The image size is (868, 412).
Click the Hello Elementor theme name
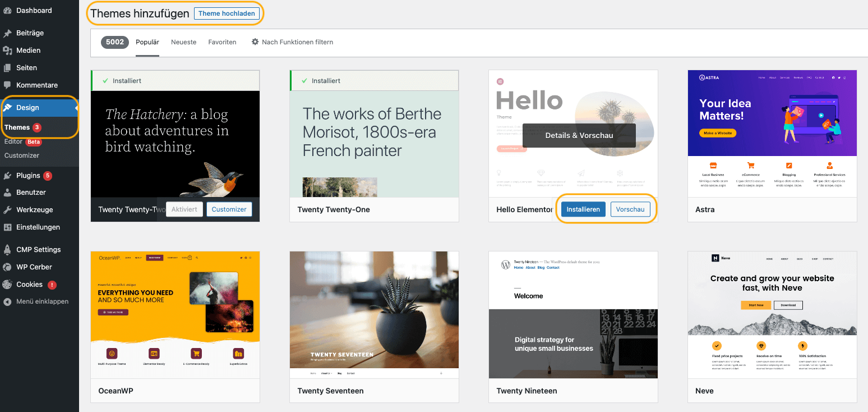pyautogui.click(x=524, y=209)
